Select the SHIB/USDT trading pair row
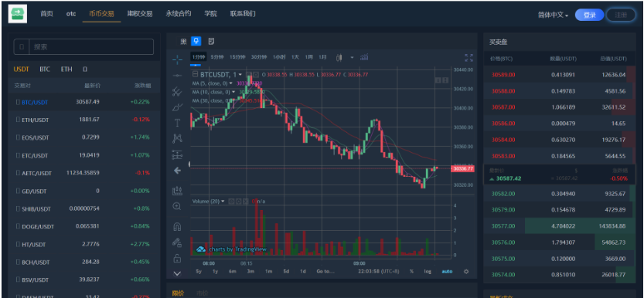Screen dimensions: 644x298 83,208
